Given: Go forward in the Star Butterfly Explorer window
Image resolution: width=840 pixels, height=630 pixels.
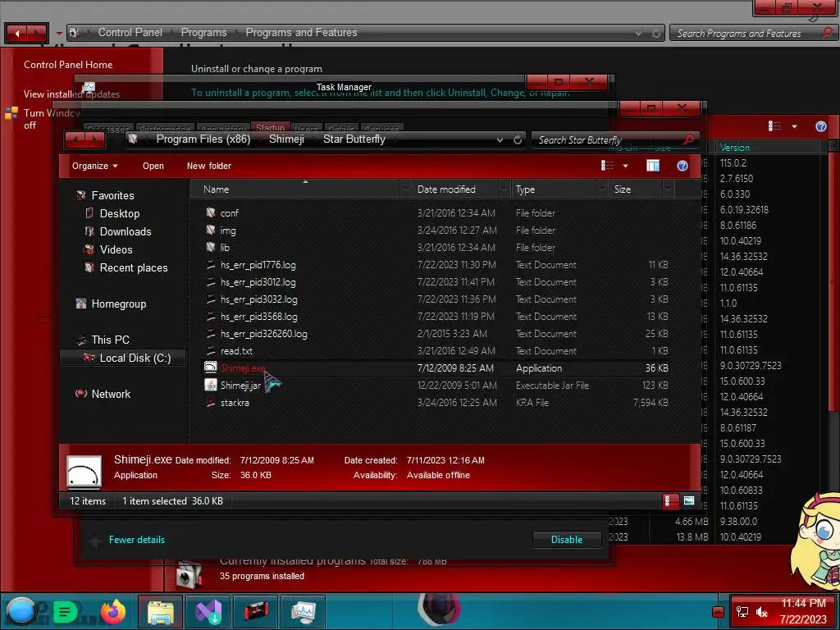Looking at the screenshot, I should pyautogui.click(x=95, y=140).
